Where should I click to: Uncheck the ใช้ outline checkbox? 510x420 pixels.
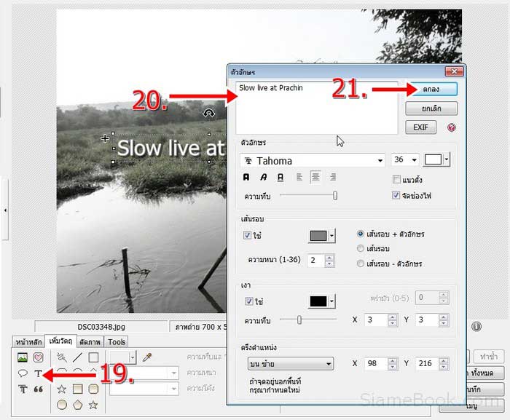[247, 235]
